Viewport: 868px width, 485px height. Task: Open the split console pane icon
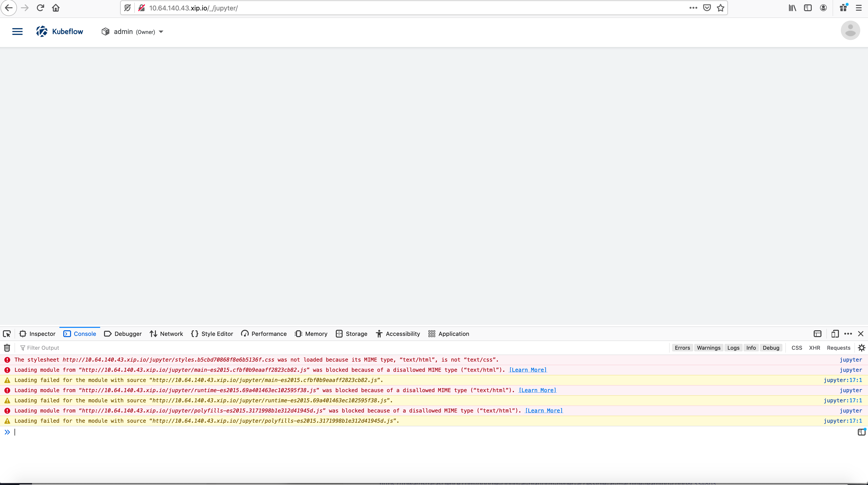click(x=817, y=334)
